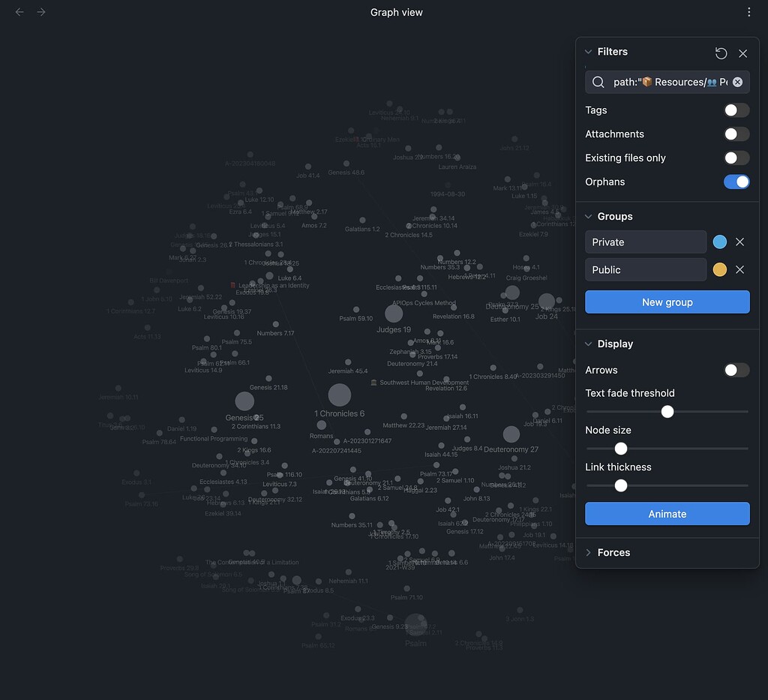Collapse the Groups section
The height and width of the screenshot is (700, 768).
pos(588,216)
